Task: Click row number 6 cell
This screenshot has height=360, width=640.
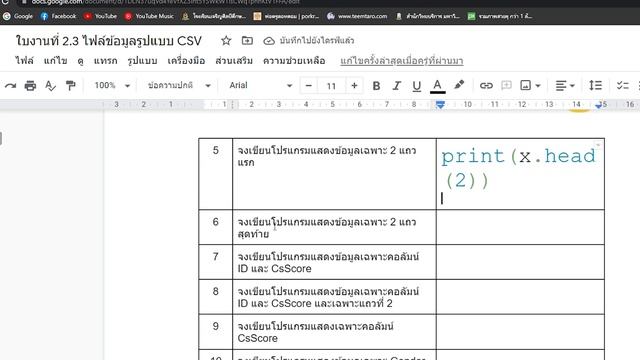Action: [x=216, y=227]
